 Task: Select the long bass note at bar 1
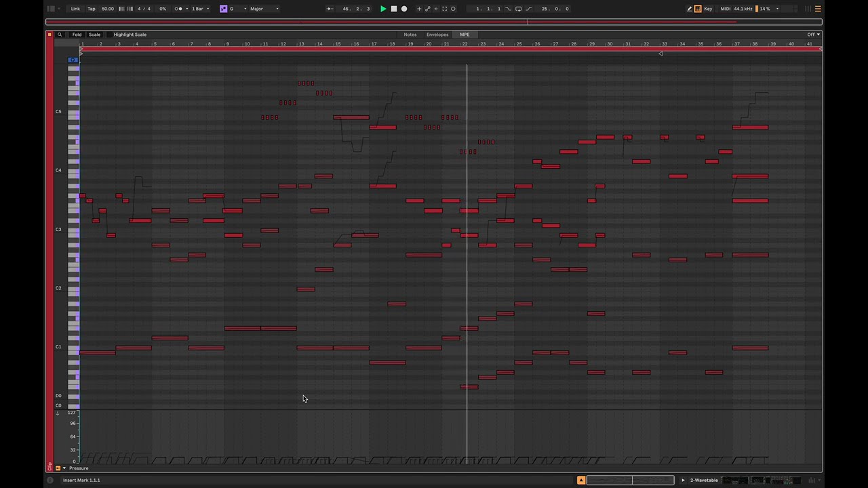pyautogui.click(x=98, y=352)
